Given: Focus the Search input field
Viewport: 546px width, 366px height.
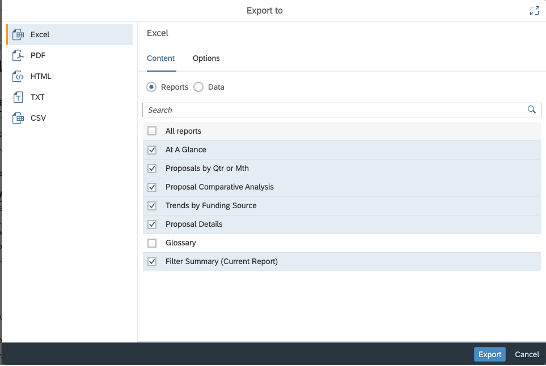Looking at the screenshot, I should pyautogui.click(x=342, y=110).
